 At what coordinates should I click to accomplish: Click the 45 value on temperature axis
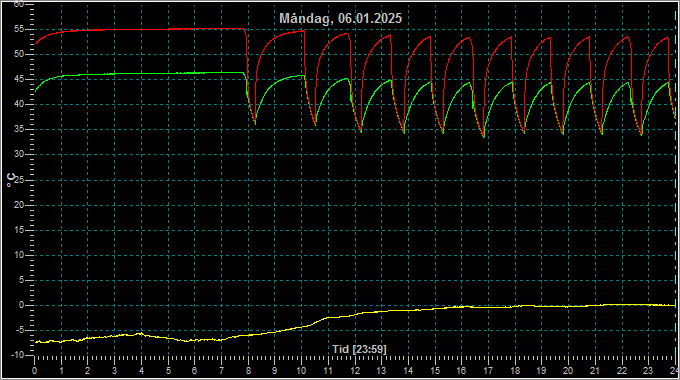(x=19, y=79)
